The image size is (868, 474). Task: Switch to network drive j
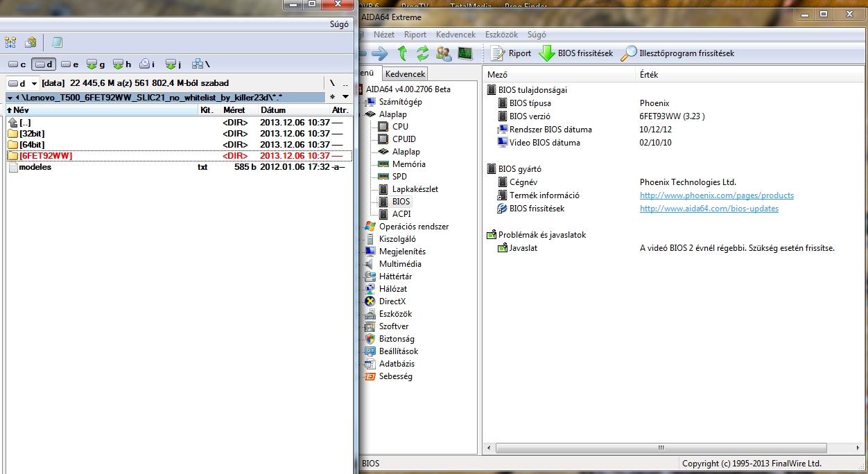[173, 64]
